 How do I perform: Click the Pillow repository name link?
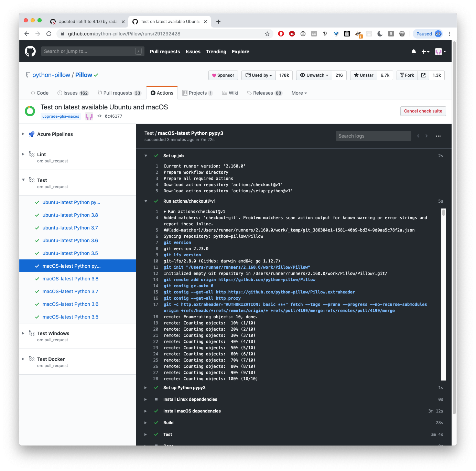coord(84,75)
